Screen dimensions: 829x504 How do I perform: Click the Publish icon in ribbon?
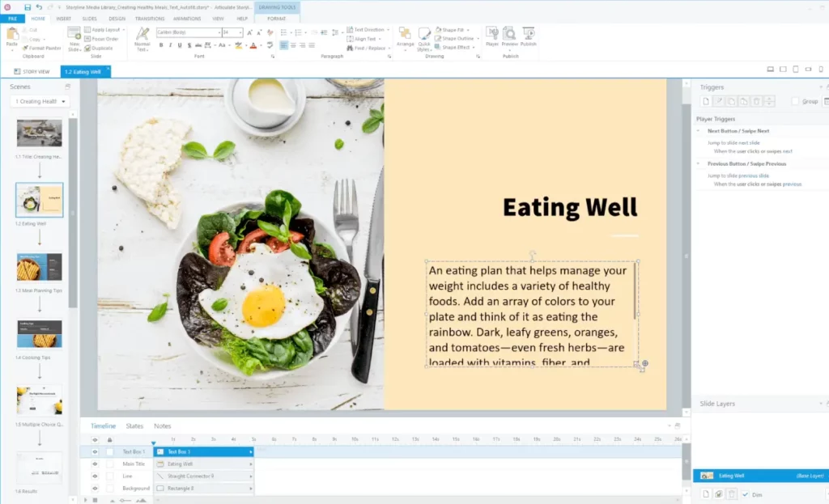529,36
